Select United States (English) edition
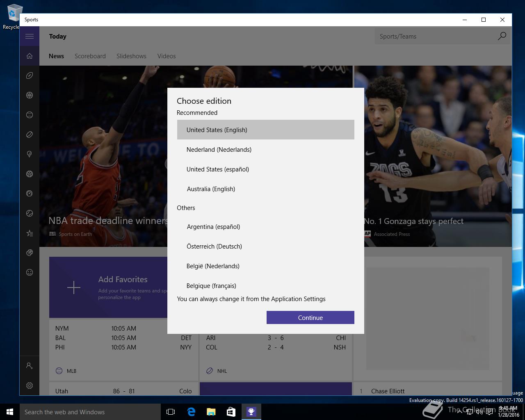 tap(266, 130)
